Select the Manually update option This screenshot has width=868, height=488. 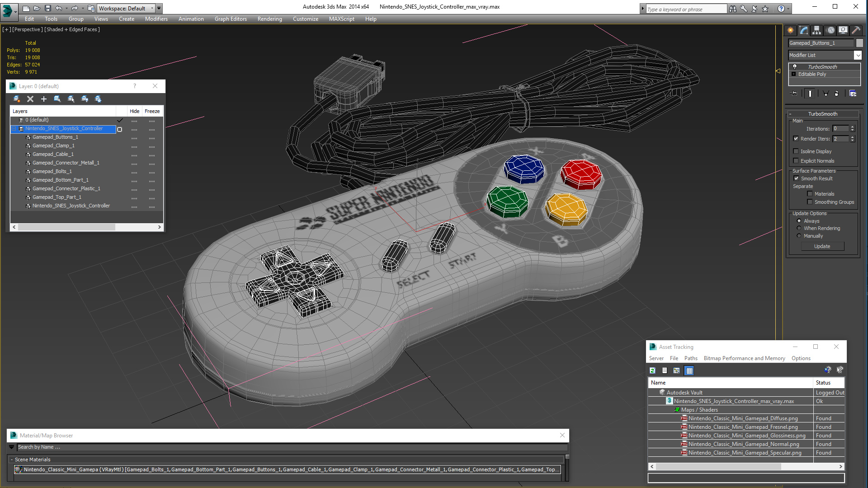point(799,236)
